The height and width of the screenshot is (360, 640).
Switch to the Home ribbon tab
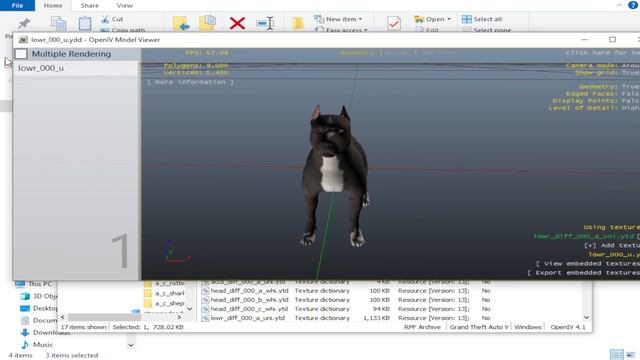coord(53,6)
